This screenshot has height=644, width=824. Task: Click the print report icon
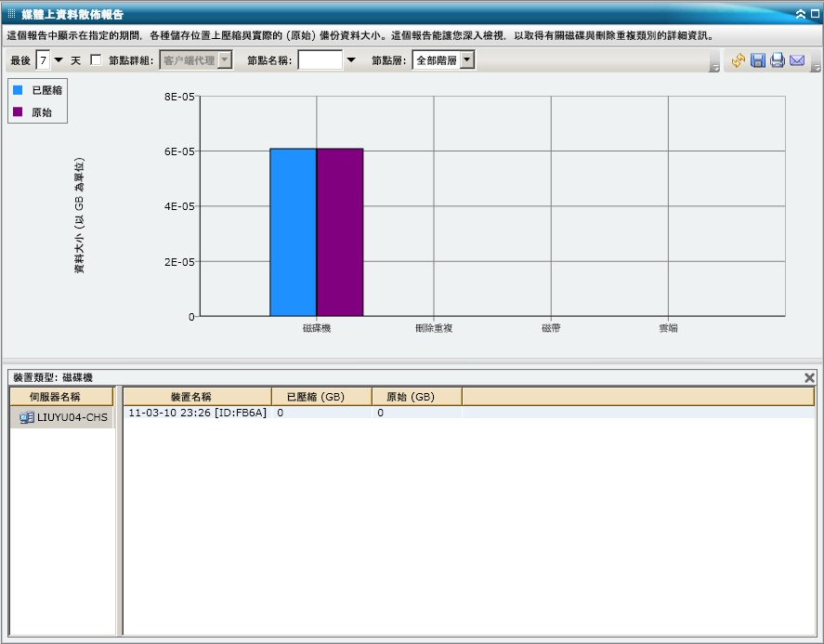778,60
